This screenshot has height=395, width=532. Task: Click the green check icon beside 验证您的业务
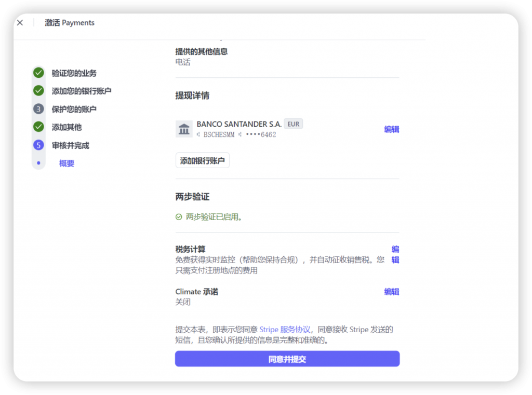coord(38,73)
